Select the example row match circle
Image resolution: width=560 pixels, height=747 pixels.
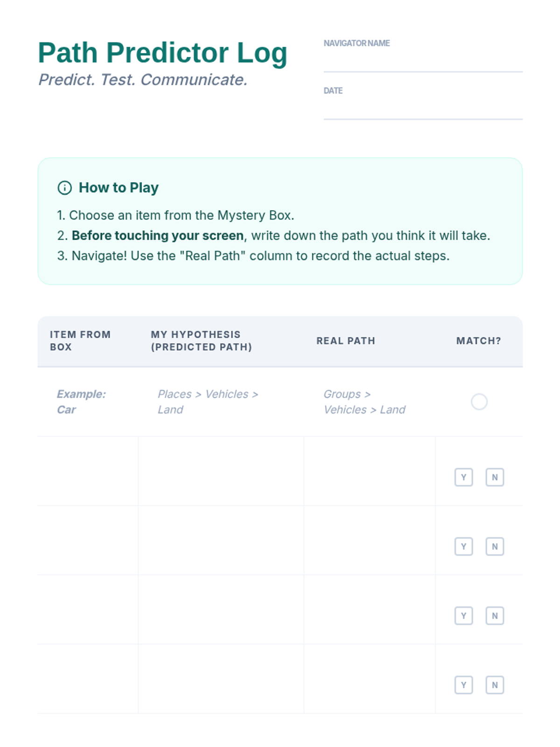coord(479,402)
